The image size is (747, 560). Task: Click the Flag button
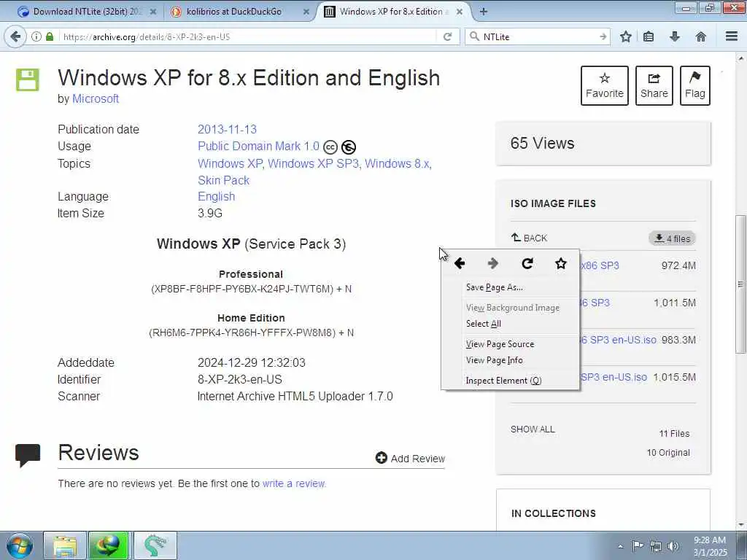[x=695, y=86]
